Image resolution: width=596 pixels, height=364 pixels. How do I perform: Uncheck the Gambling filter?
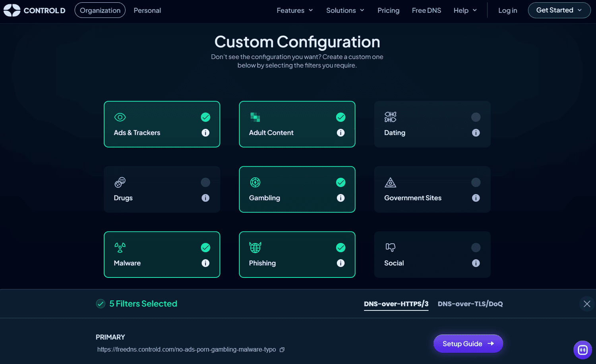[x=341, y=183]
